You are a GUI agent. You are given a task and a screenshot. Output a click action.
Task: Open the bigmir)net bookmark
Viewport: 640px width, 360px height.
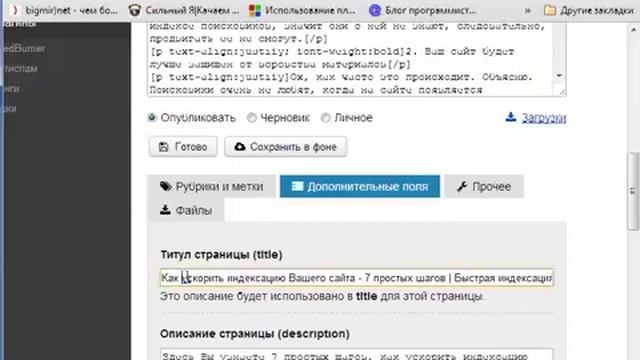click(x=64, y=10)
